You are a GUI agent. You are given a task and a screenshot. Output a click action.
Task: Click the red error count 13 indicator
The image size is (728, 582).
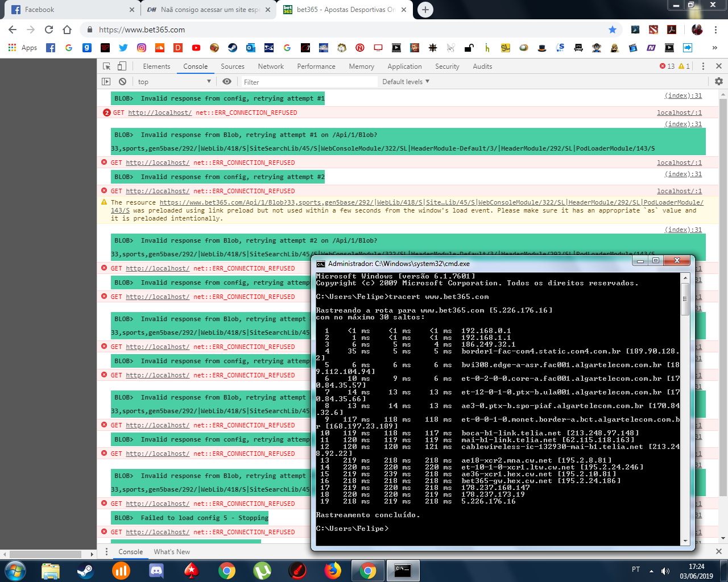667,66
